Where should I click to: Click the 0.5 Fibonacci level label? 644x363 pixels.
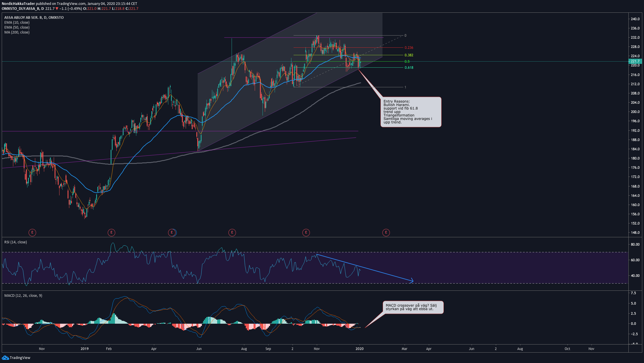pos(407,62)
